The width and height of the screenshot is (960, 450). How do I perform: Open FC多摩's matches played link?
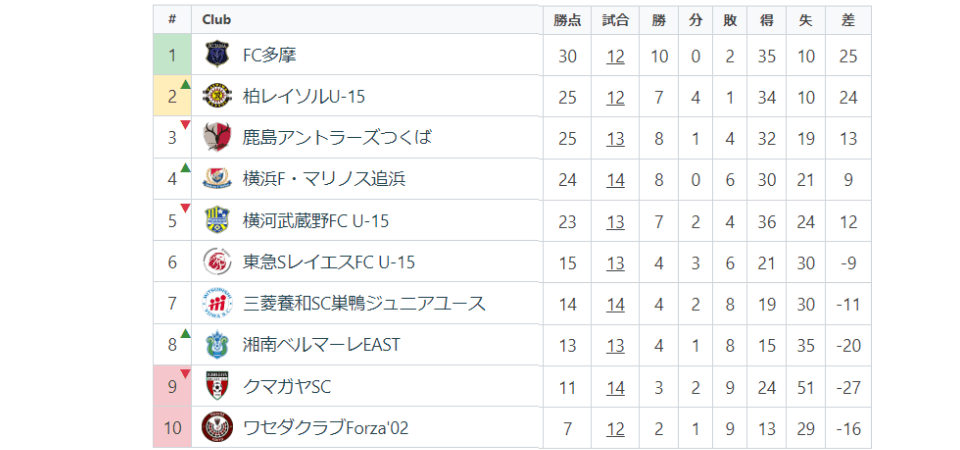(615, 56)
